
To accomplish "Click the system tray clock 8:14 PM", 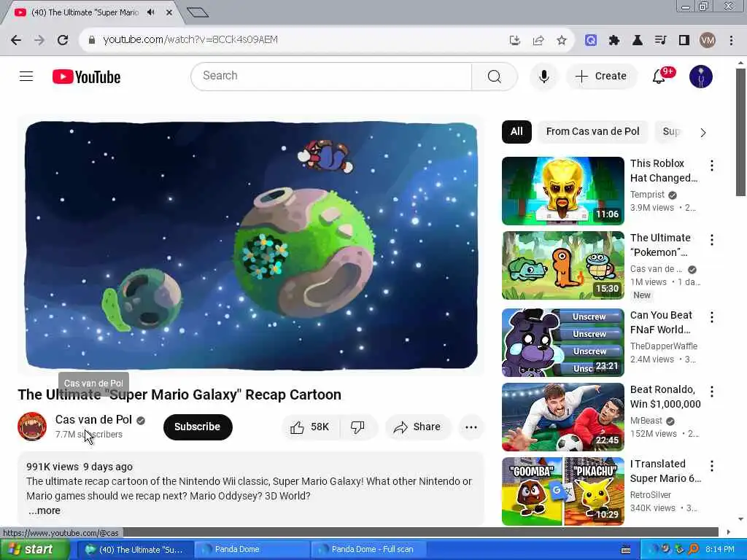I will (x=720, y=550).
